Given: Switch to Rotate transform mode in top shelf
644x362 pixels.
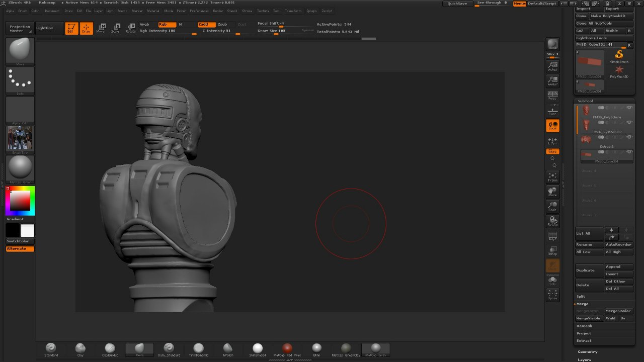Looking at the screenshot, I should pyautogui.click(x=131, y=28).
